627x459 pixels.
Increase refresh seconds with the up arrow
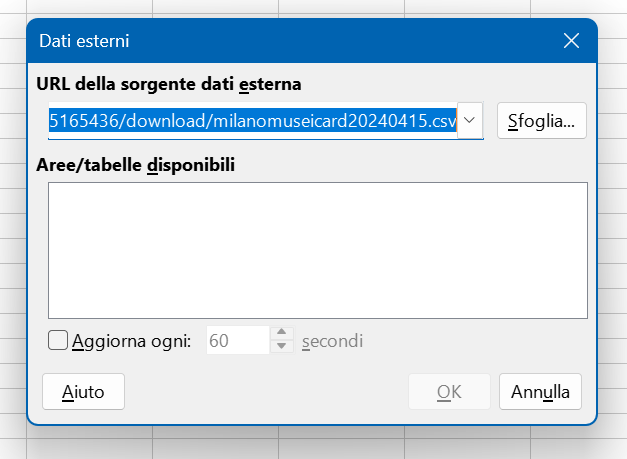pos(283,333)
